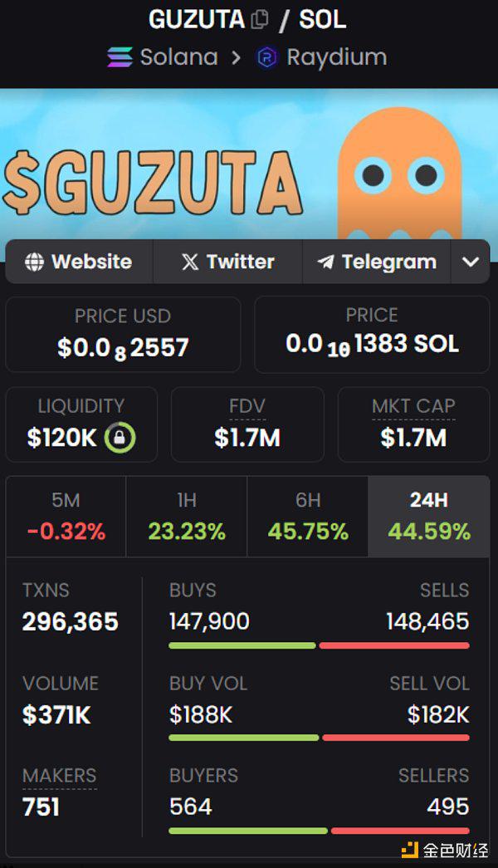Viewport: 498px width, 868px height.
Task: Click the buys versus sells ratio bar
Action: (x=319, y=645)
